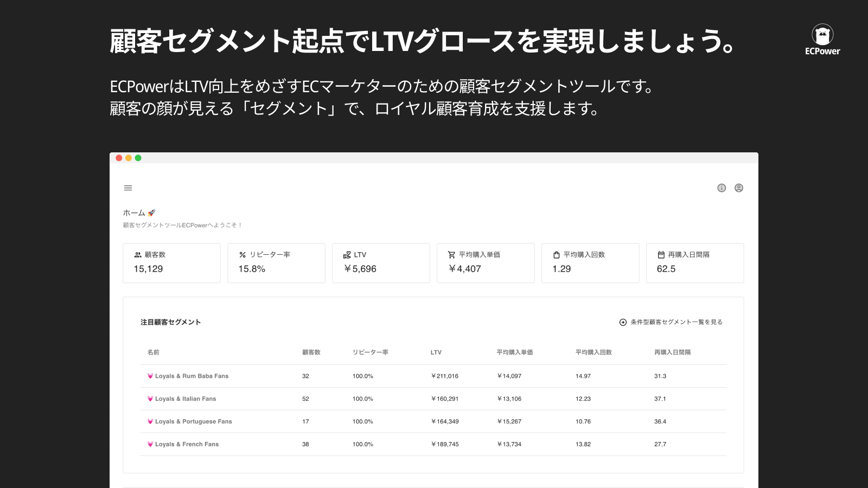The image size is (868, 488).
Task: Click the 再購入日間隔 table column header
Action: pos(673,352)
